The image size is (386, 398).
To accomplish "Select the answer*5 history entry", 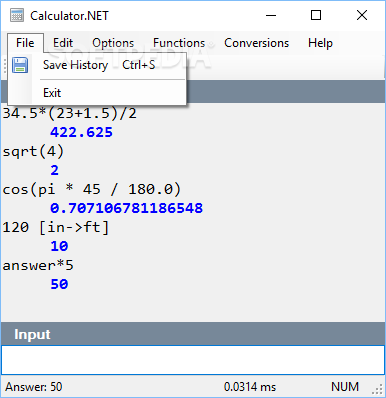I will [x=38, y=266].
